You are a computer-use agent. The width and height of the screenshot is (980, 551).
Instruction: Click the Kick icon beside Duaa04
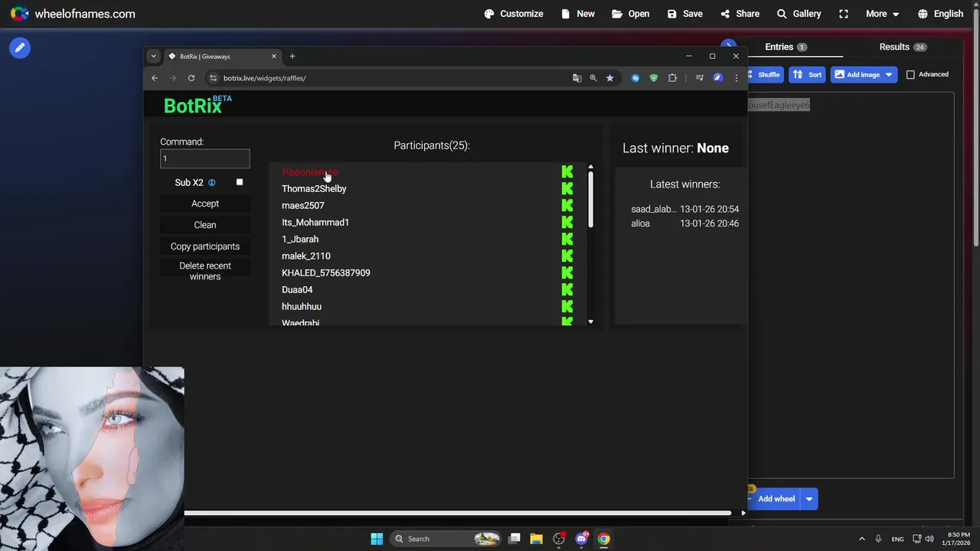click(x=567, y=289)
